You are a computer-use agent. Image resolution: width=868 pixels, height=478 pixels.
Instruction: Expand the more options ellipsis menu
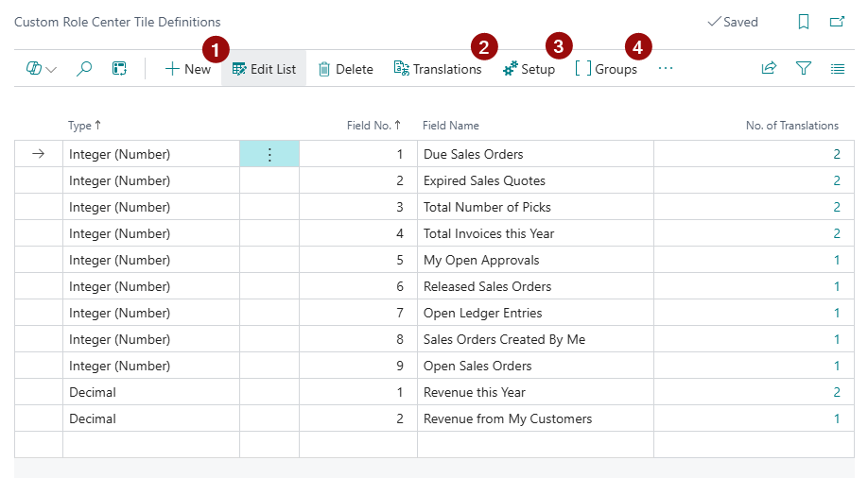point(666,69)
